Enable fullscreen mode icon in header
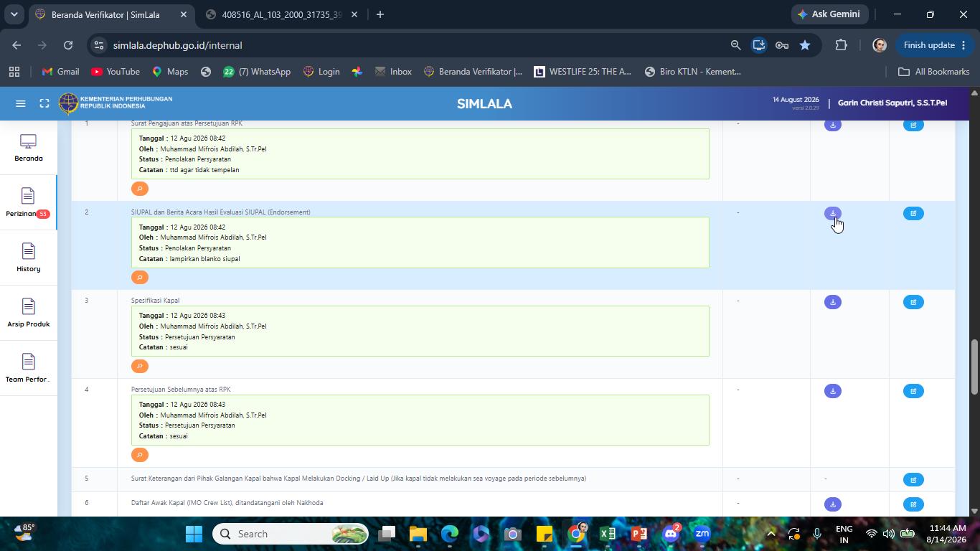The width and height of the screenshot is (980, 551). pyautogui.click(x=44, y=103)
